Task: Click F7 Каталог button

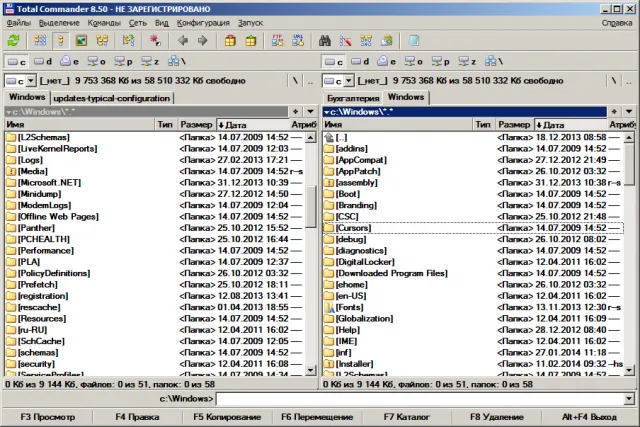Action: 407,417
